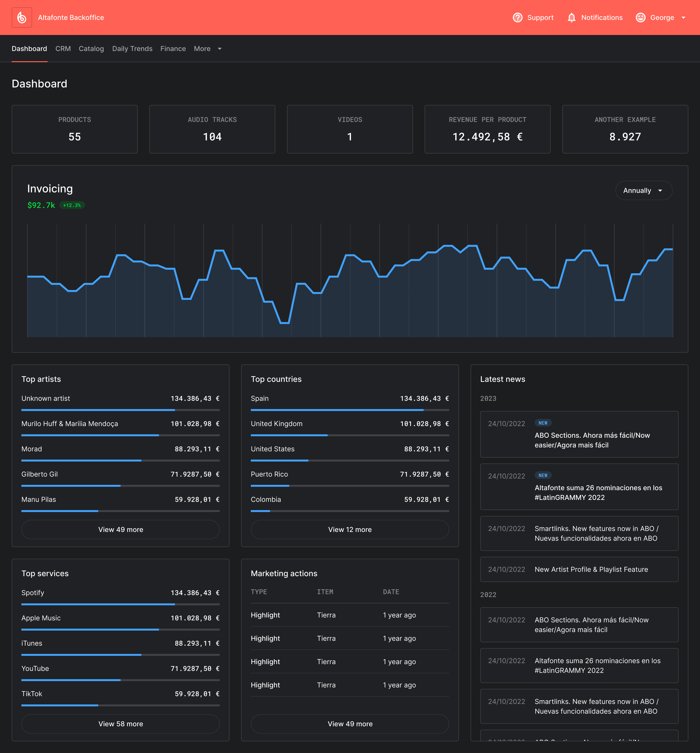
Task: Click the NEW badge on ABO Sections news
Action: click(543, 423)
